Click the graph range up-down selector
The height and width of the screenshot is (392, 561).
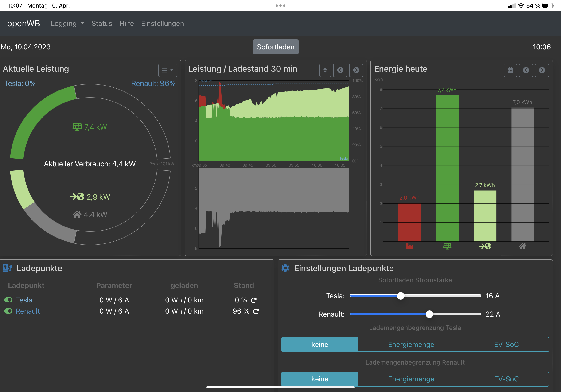point(325,70)
